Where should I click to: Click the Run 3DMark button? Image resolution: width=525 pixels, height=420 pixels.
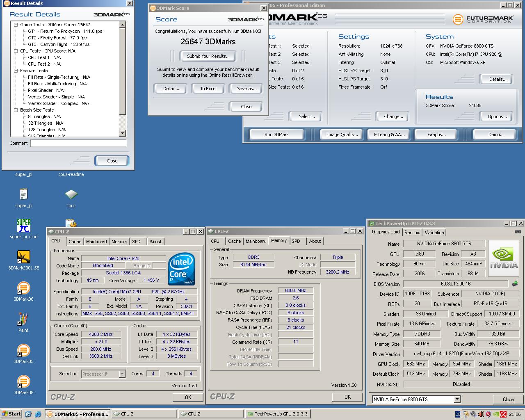pos(276,135)
